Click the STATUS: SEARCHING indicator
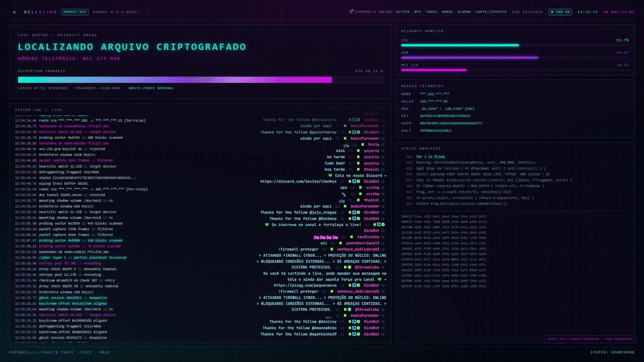644x362 pixels. [612, 352]
